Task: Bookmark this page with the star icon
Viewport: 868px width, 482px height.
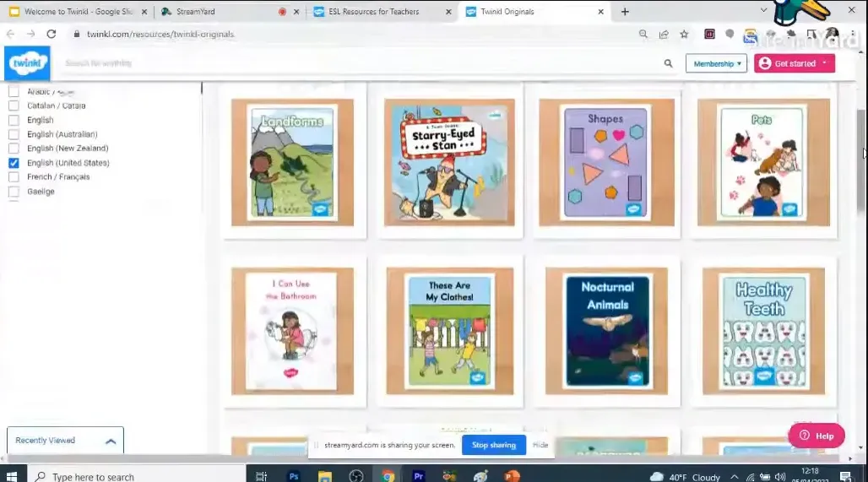Action: coord(685,35)
